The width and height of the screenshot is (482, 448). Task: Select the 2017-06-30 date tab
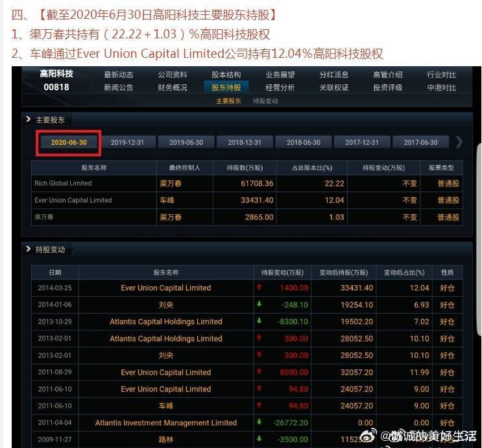coord(420,142)
